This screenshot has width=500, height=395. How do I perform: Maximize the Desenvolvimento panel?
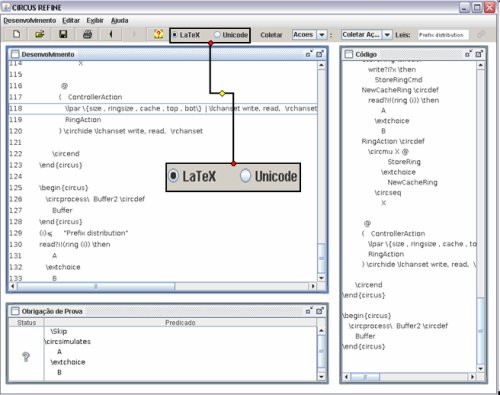(320, 54)
